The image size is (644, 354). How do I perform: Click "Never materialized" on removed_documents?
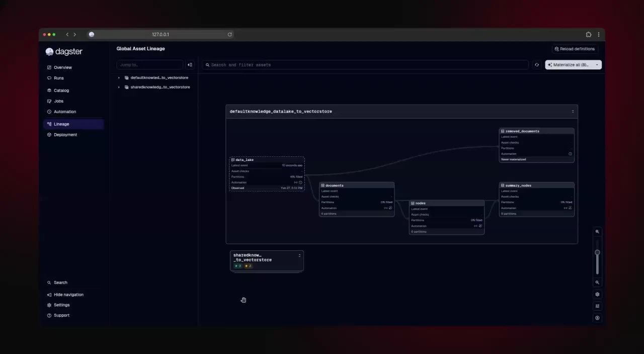(x=514, y=159)
